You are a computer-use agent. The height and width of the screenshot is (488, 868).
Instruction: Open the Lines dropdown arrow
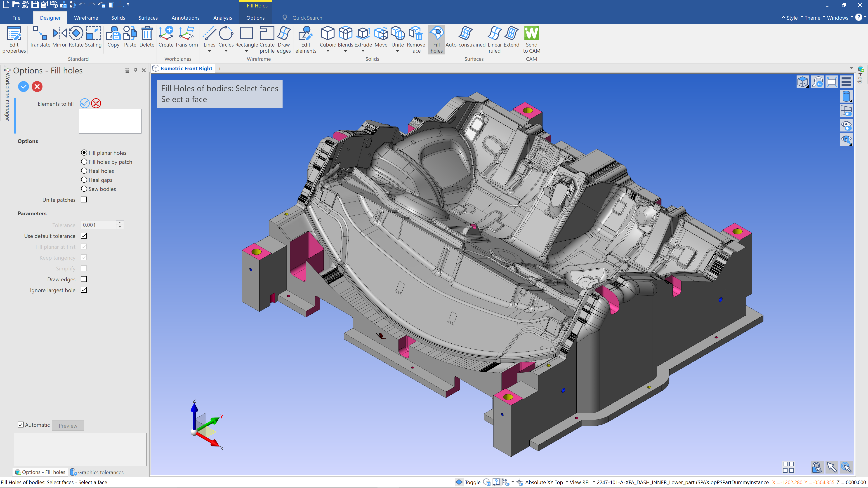pyautogui.click(x=209, y=51)
